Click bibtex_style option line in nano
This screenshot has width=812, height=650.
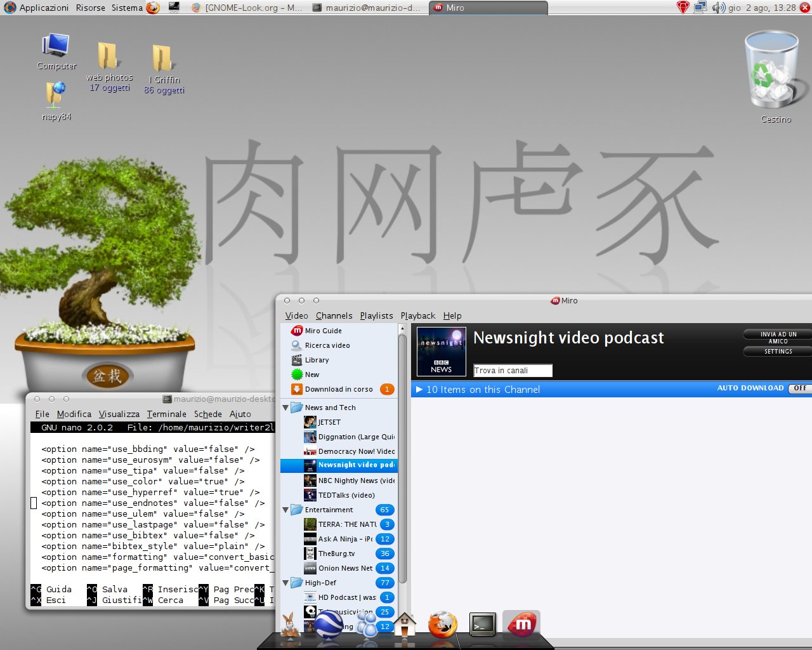(x=153, y=546)
